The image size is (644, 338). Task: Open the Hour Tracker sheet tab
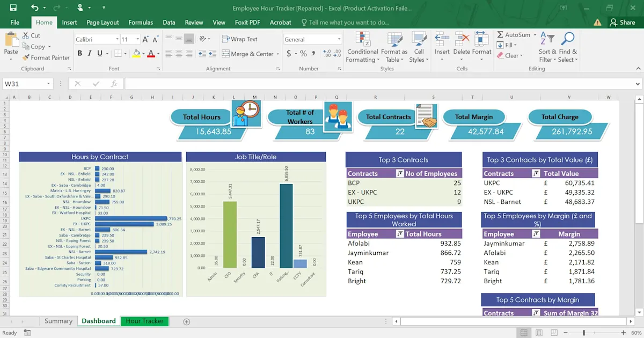click(144, 321)
